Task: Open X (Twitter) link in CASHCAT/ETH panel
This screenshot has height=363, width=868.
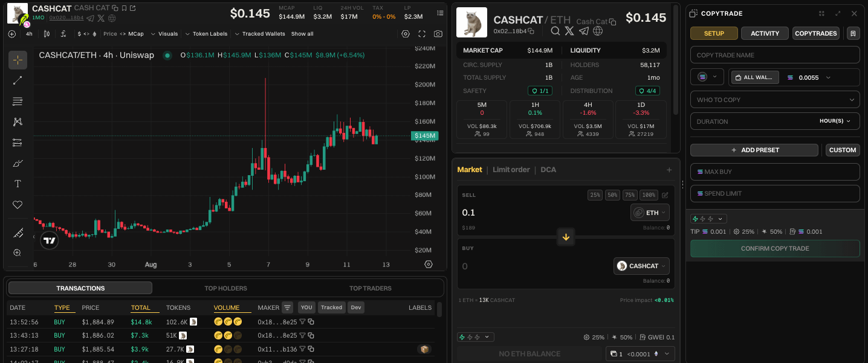Action: coord(569,31)
